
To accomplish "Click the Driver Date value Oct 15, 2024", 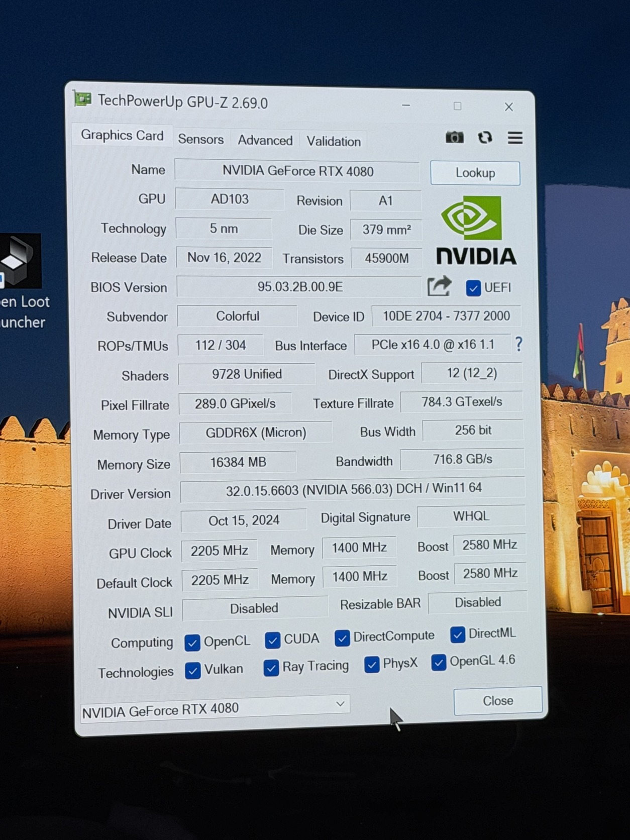I will 244,520.
